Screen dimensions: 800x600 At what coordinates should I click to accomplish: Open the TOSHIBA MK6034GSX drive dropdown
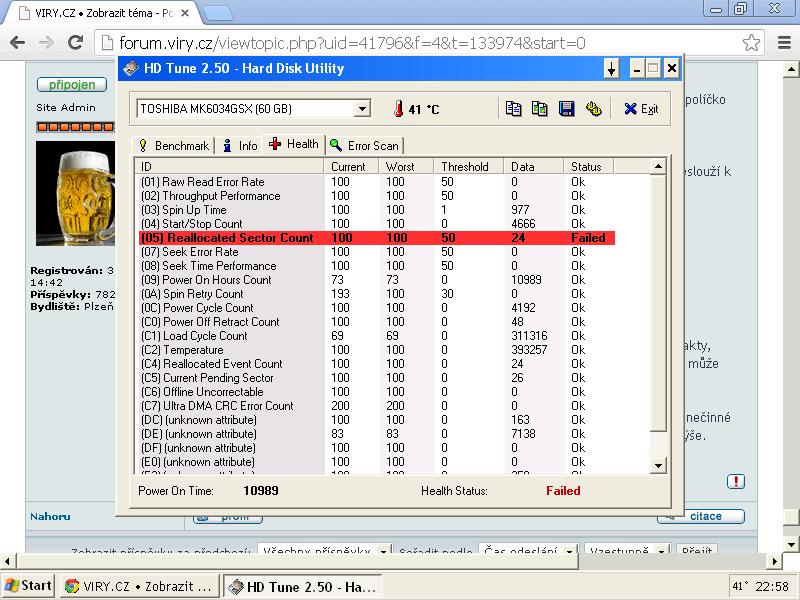coord(362,109)
